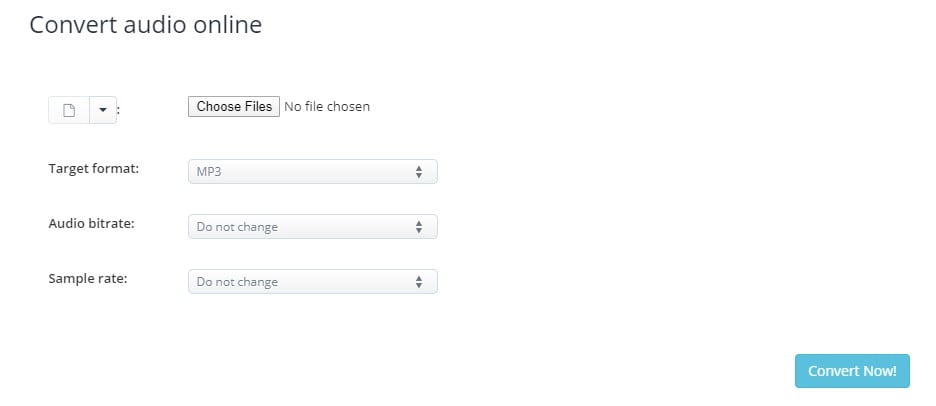Open the Target format dropdown
This screenshot has width=936, height=406.
coord(312,172)
